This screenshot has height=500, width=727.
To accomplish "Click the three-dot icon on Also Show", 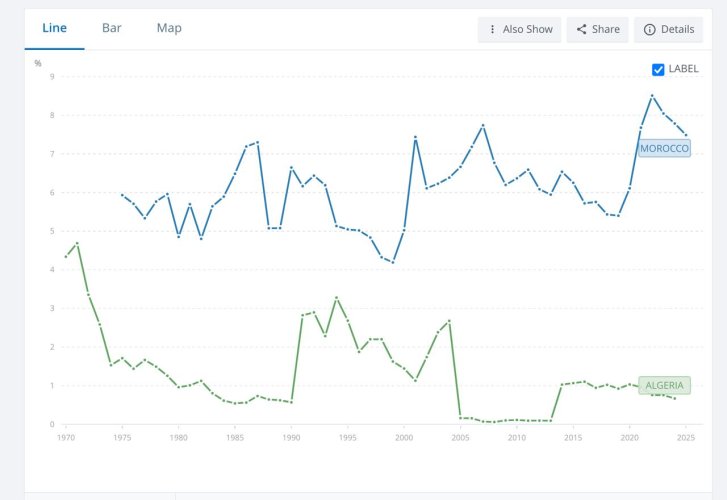I will 492,29.
